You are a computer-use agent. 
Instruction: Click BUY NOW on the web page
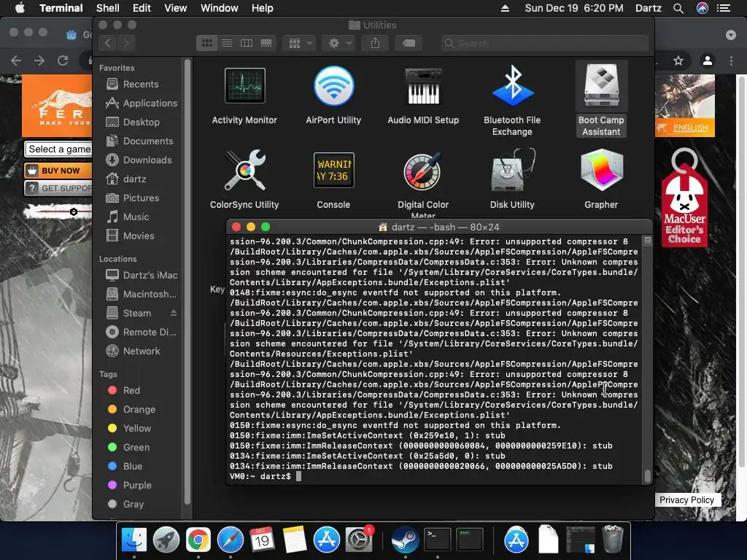58,171
